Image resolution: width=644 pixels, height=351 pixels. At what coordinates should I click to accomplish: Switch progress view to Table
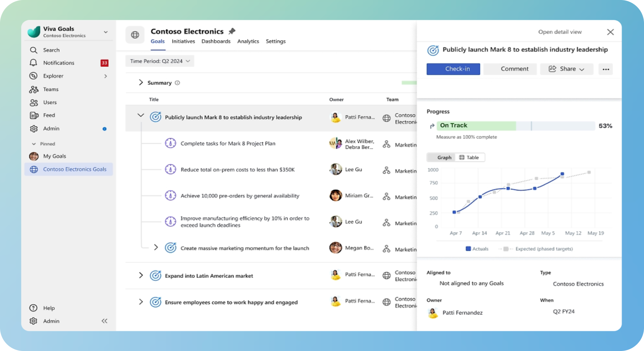[470, 157]
